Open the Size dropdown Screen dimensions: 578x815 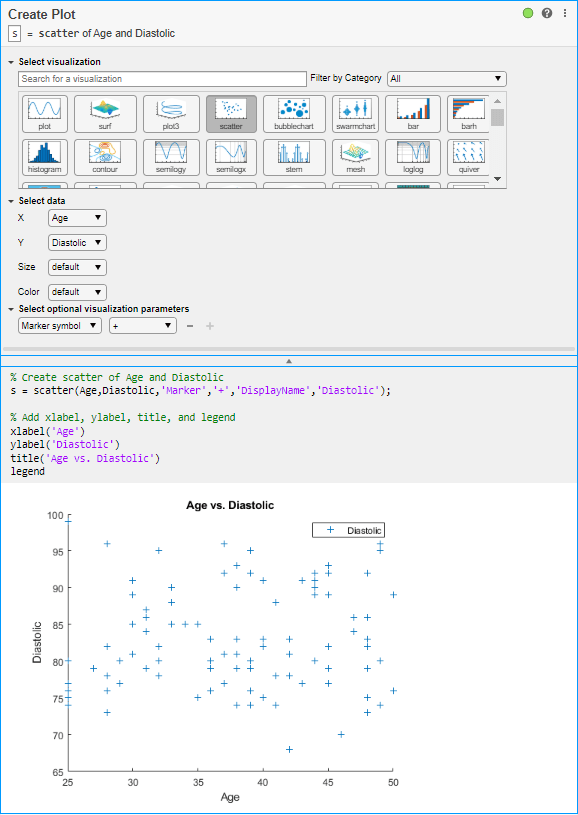click(x=77, y=267)
